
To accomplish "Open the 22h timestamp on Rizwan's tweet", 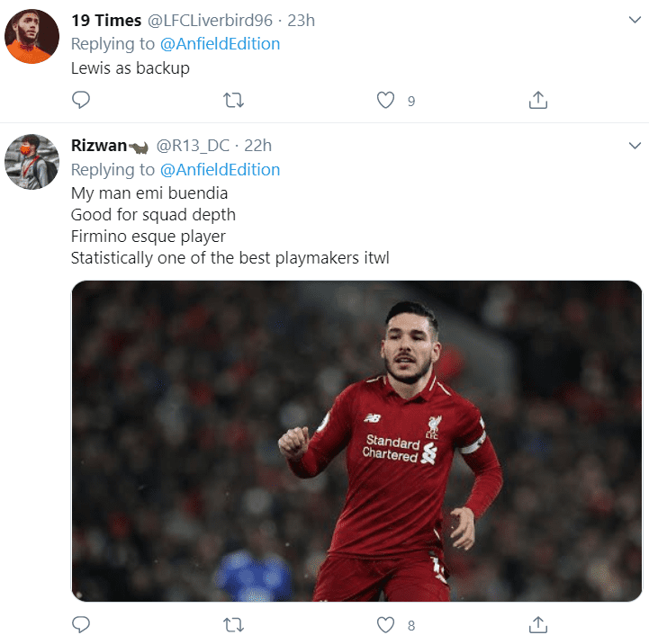I will pos(257,146).
